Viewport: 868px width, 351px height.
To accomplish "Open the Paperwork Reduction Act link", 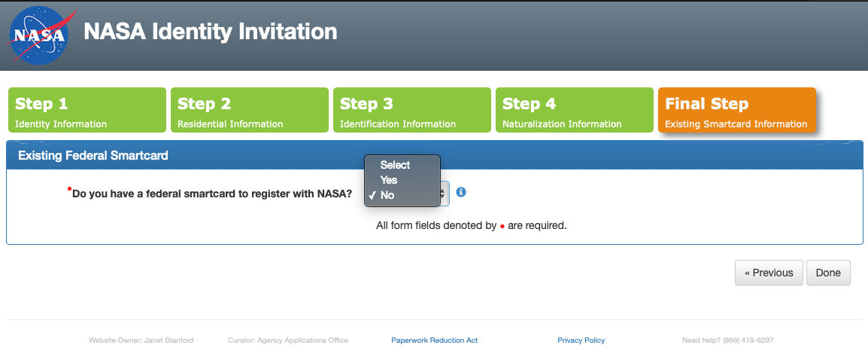I will [x=435, y=340].
